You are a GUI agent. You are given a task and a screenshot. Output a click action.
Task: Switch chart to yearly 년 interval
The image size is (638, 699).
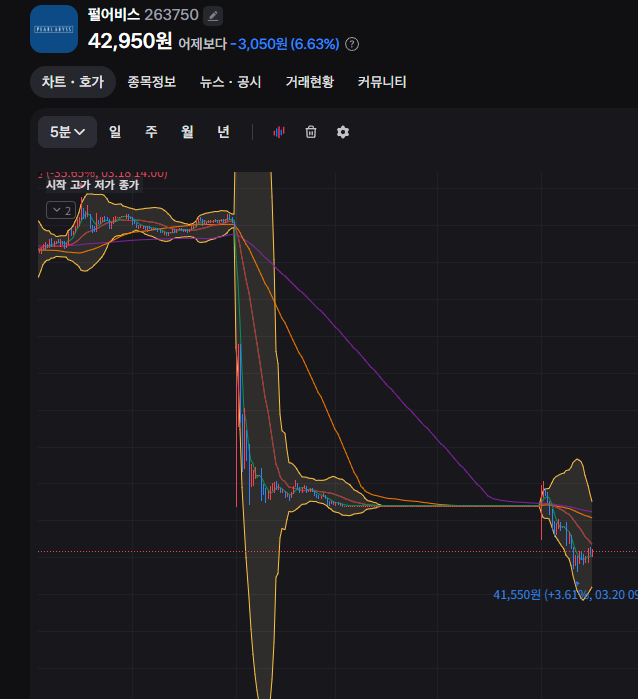[x=223, y=132]
